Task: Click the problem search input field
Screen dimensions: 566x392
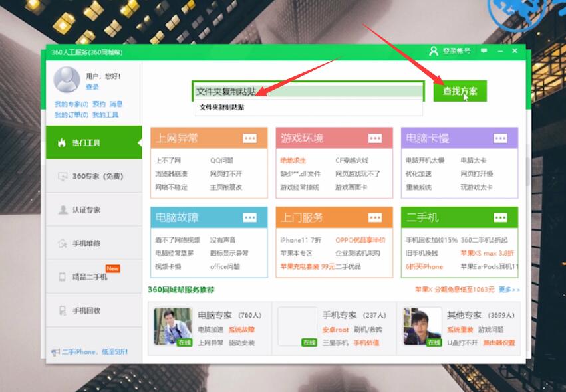Action: point(308,91)
